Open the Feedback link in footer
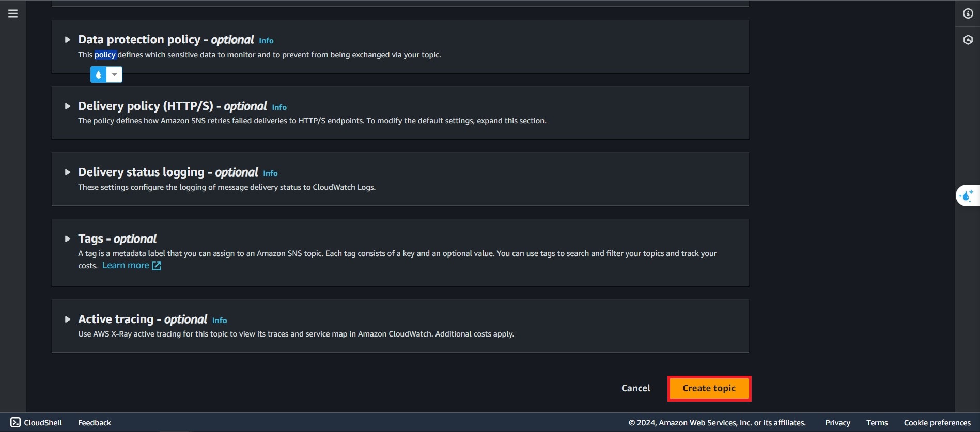This screenshot has height=432, width=980. click(95, 423)
